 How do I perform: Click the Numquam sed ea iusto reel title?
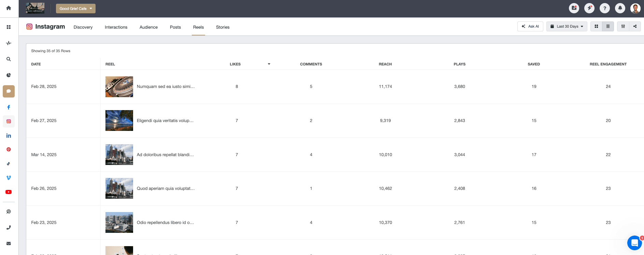click(166, 87)
